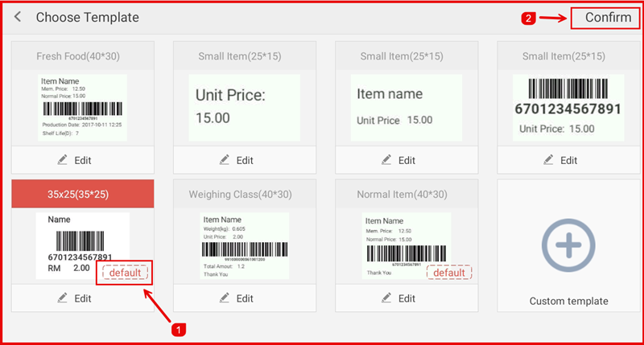Click pencil icon under Normal Item template
644x345 pixels.
click(x=387, y=298)
